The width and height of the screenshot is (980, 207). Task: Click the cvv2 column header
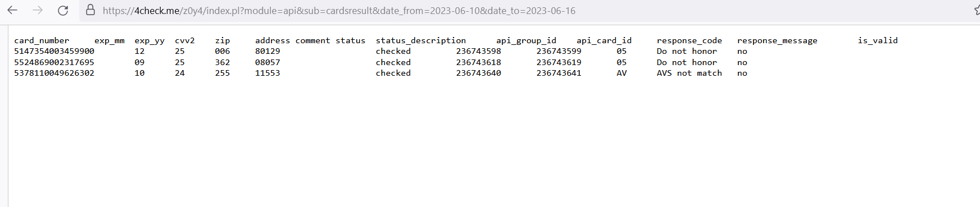pos(185,40)
